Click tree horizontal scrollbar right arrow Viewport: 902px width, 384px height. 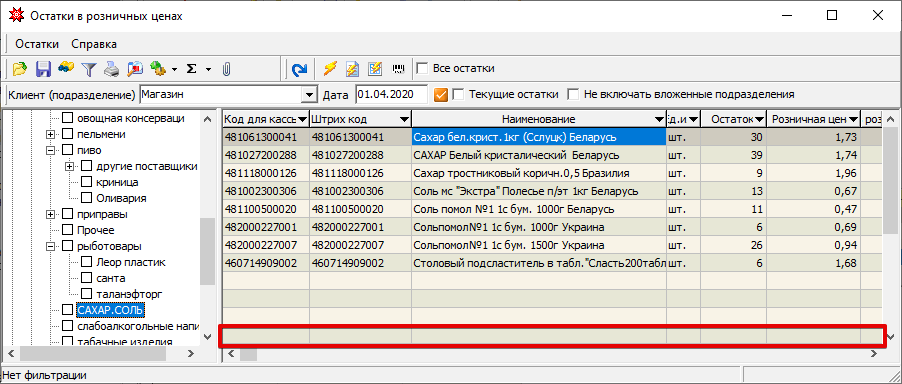pos(190,354)
